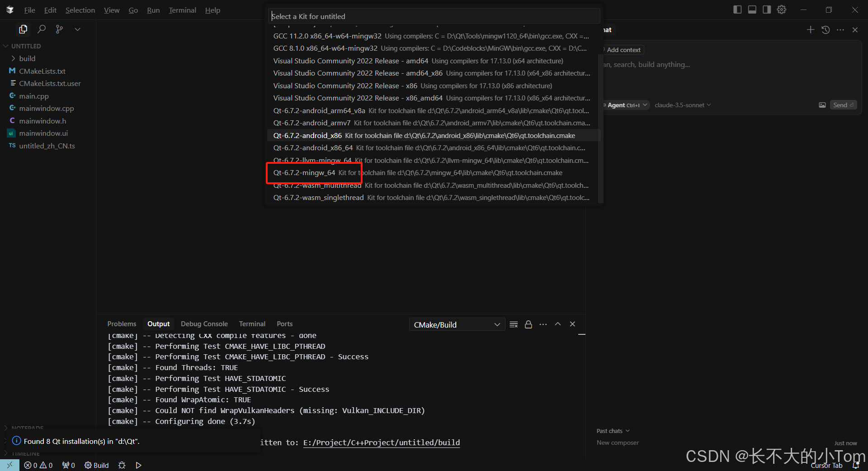Collapse the UNTITLED explorer section
The image size is (868, 471).
[48, 46]
